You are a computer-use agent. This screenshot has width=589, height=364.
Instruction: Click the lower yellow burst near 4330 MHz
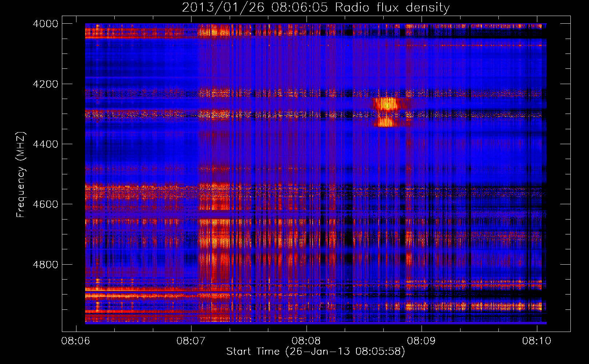387,122
